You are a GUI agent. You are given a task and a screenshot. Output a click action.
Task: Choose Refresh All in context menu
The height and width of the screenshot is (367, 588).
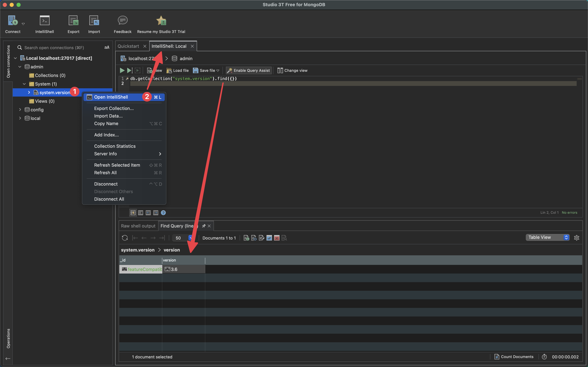tap(124, 173)
